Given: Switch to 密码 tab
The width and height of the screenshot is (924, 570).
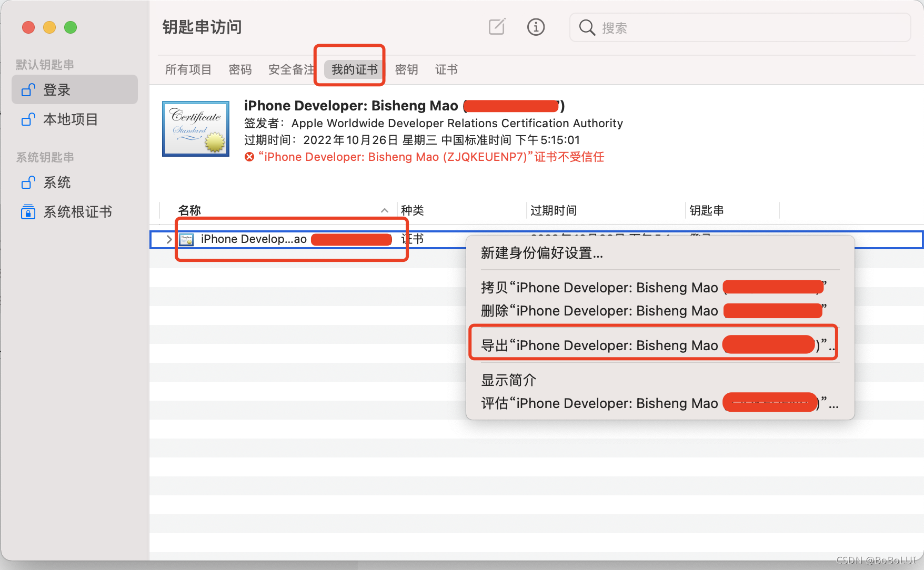Looking at the screenshot, I should [x=240, y=69].
